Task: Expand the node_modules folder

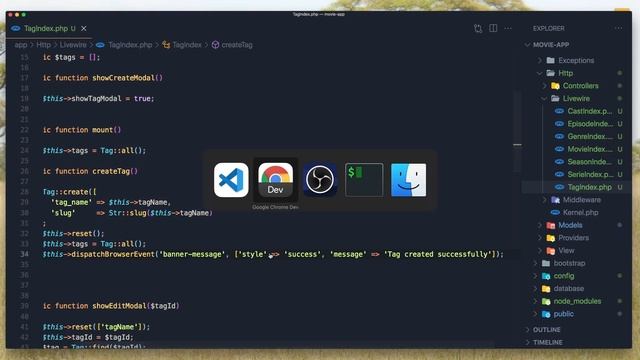Action: point(577,301)
